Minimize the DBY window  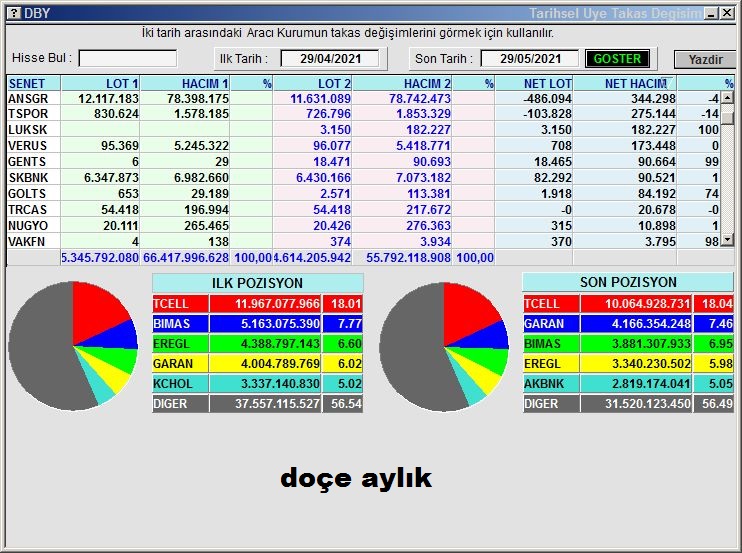pos(711,13)
